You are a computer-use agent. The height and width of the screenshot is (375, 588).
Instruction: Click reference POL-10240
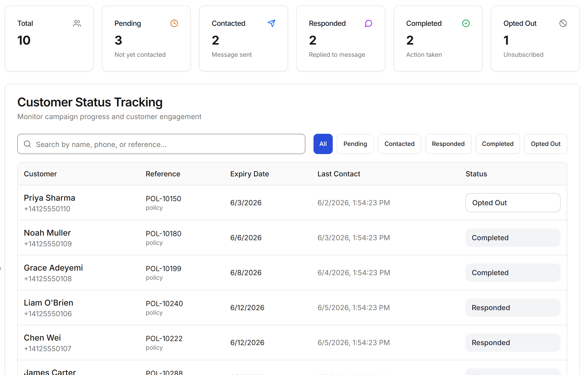[164, 304]
